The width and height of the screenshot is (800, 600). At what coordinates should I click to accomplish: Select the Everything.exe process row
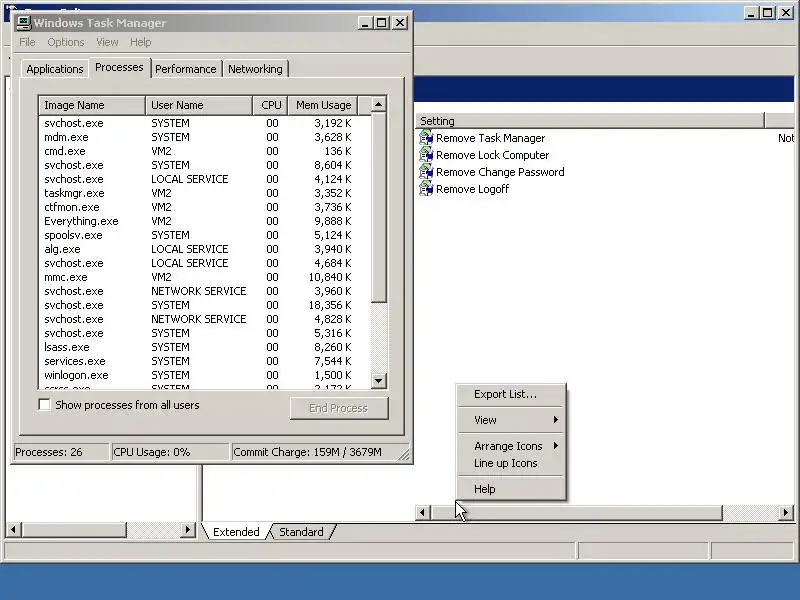coord(205,221)
